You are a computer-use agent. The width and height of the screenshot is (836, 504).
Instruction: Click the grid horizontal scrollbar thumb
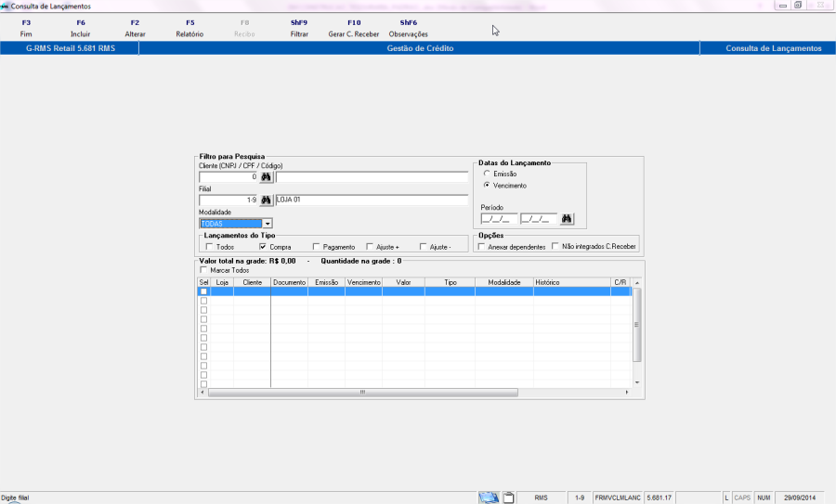(362, 392)
